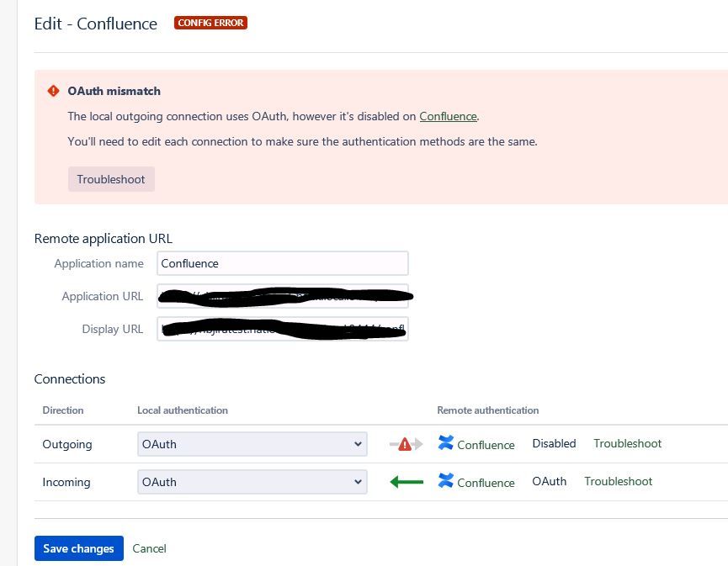Focus the Application URL field
The height and width of the screenshot is (566, 728).
282,296
